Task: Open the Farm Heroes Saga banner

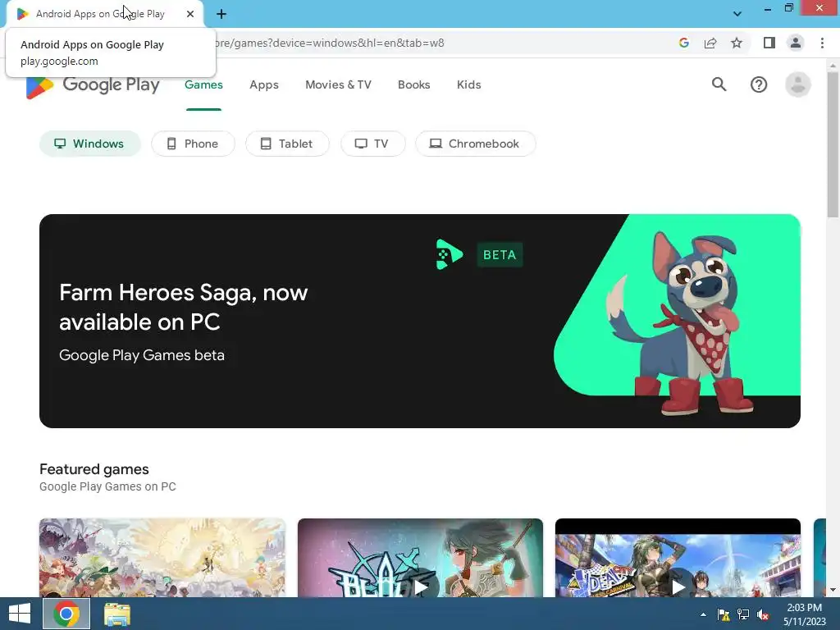Action: pos(420,321)
